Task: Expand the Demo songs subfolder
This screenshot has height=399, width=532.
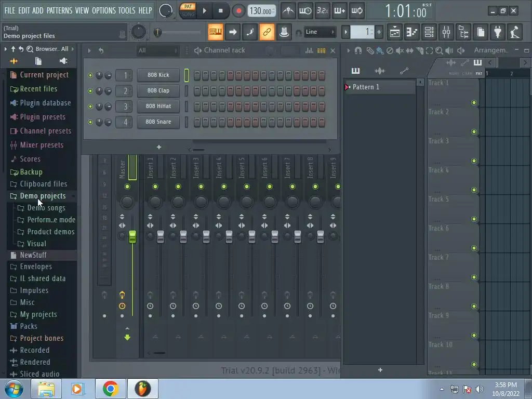Action: tap(46, 208)
